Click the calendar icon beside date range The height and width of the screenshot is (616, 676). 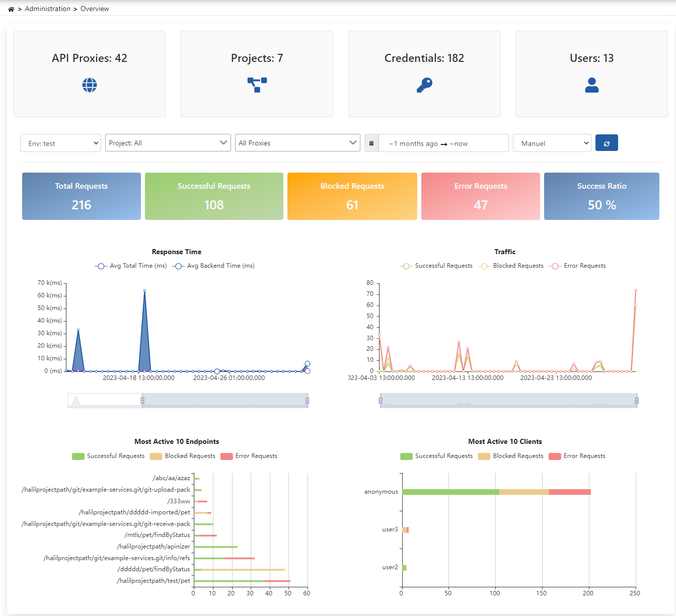point(371,143)
